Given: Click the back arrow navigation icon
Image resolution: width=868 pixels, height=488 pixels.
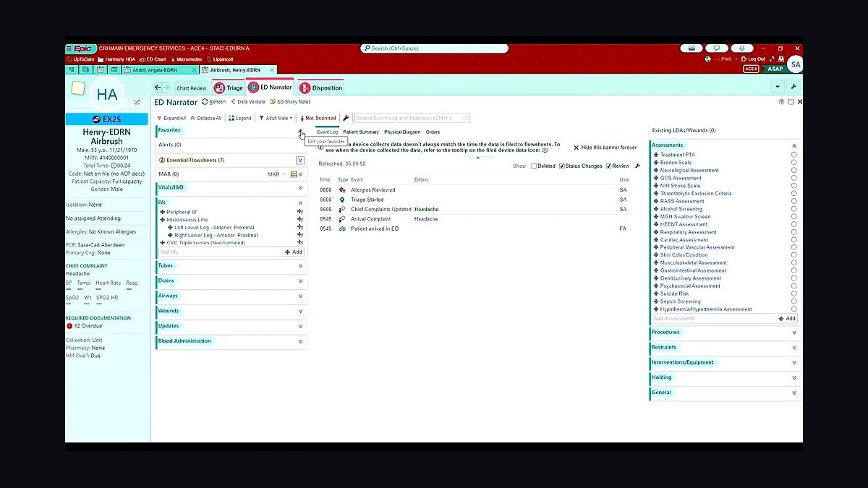Looking at the screenshot, I should 158,87.
